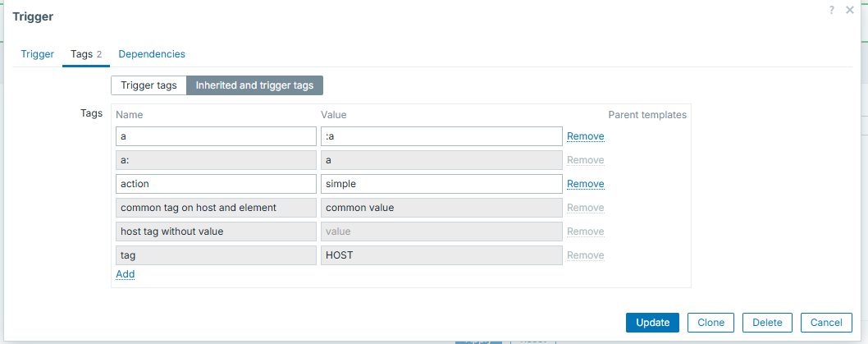
Task: Remove the 'action' tag row
Action: (x=585, y=184)
